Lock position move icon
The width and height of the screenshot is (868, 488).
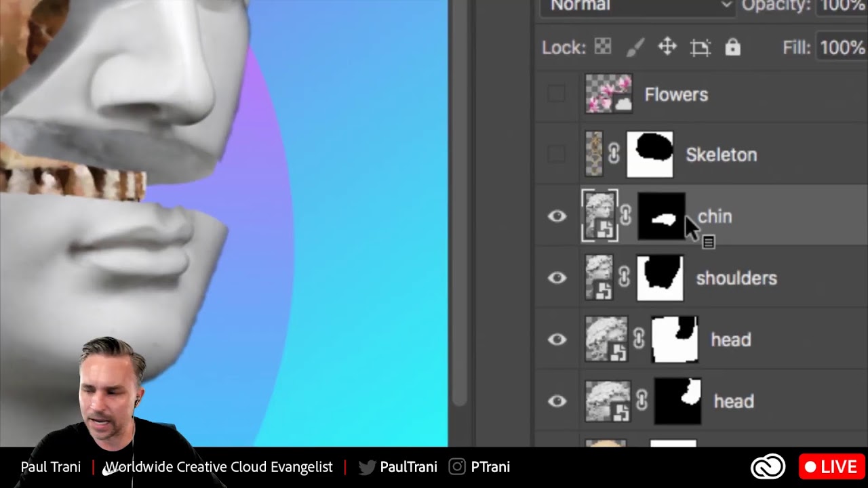tap(667, 47)
